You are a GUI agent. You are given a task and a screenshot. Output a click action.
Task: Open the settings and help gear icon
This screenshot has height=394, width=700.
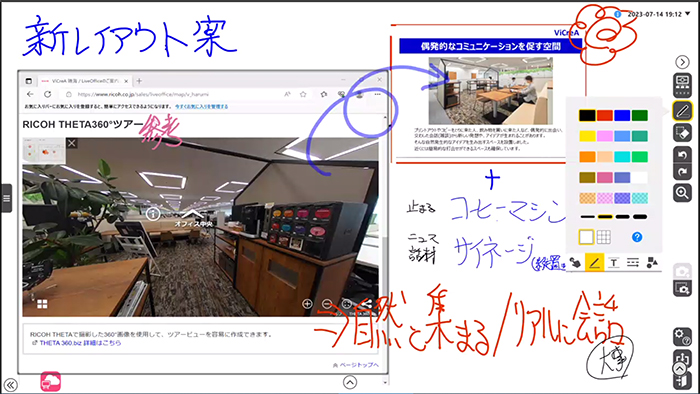[x=682, y=336]
